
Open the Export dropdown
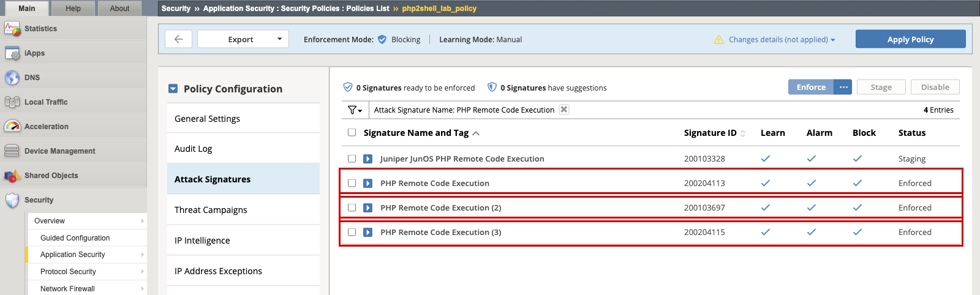[x=243, y=39]
